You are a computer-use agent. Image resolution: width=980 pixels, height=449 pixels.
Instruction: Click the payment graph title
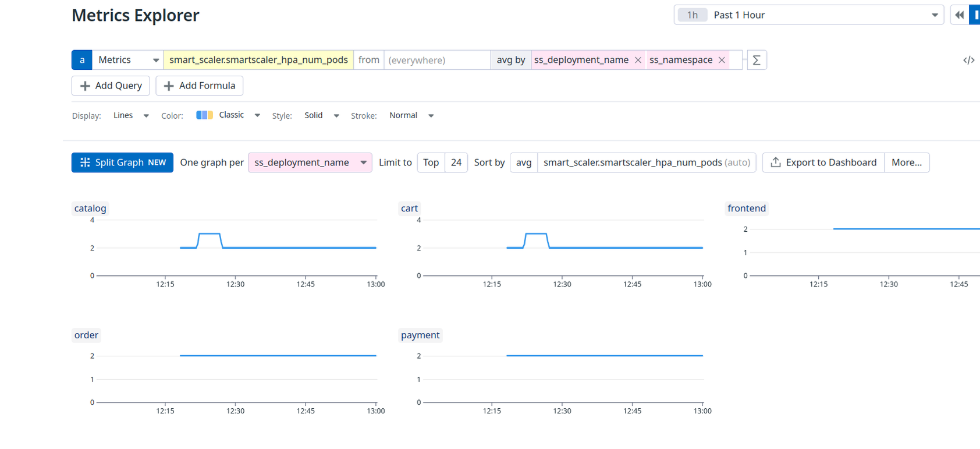pos(420,335)
